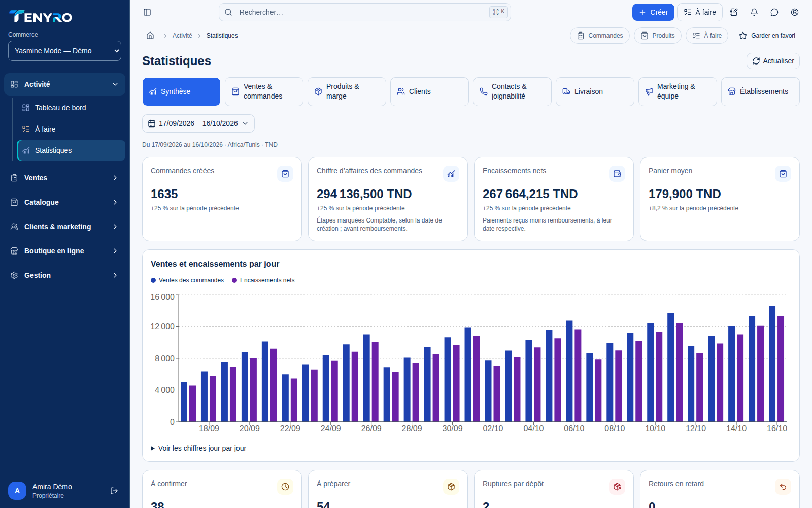Switch to the Ventes & commandes tab
Viewport: 812px width, 508px height.
click(x=264, y=91)
